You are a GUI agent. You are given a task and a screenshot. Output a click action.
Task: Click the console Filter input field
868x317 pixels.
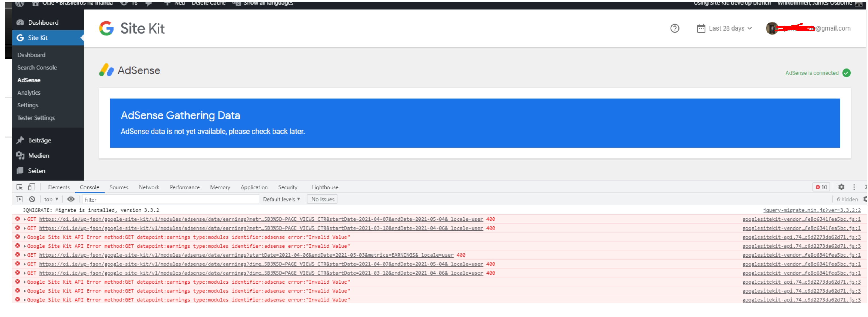170,200
